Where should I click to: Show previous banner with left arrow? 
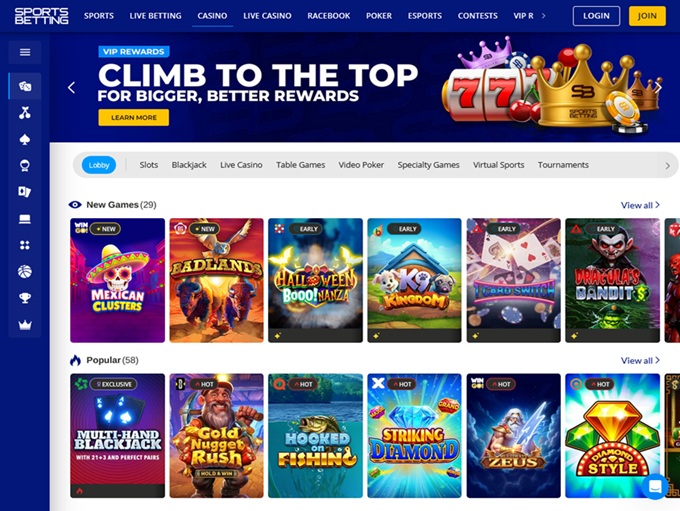(72, 88)
